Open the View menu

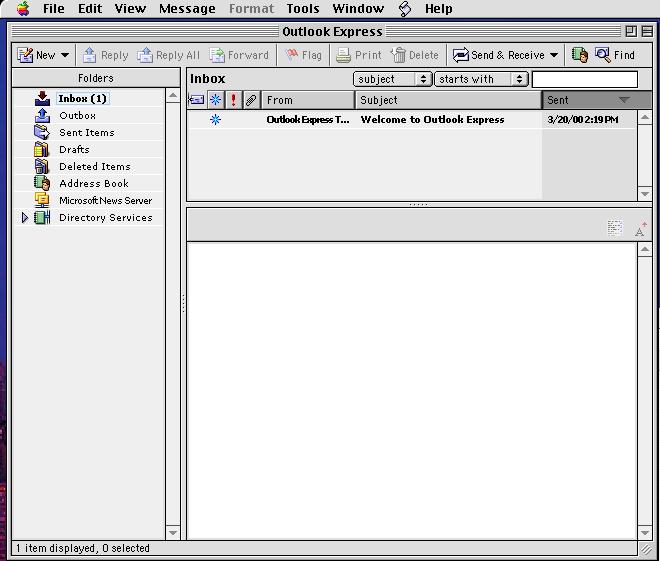point(130,8)
